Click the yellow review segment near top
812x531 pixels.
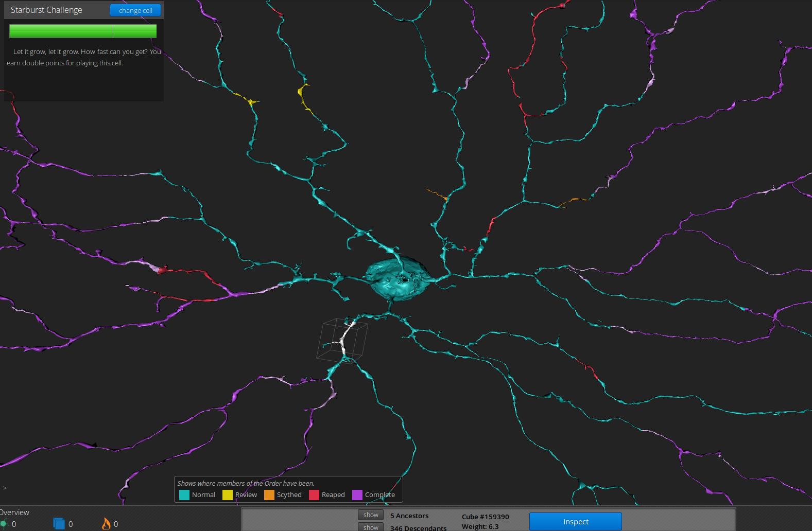coord(303,95)
